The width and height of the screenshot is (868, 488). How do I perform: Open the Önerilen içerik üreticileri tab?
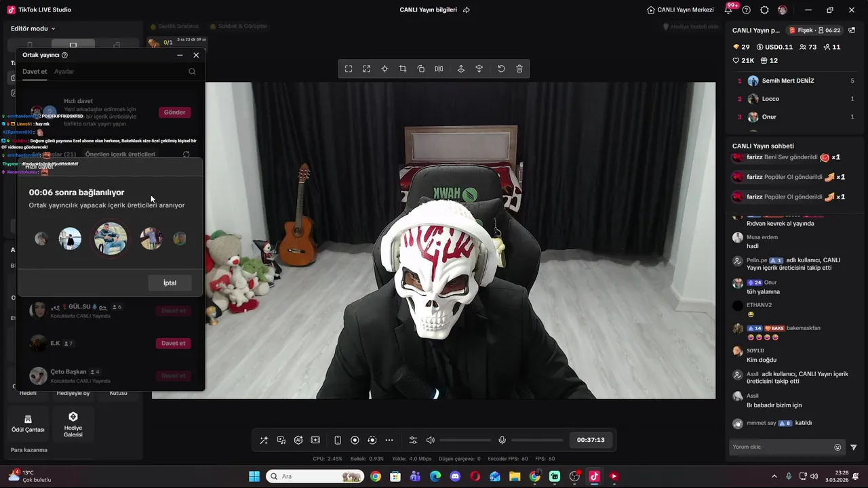click(120, 155)
